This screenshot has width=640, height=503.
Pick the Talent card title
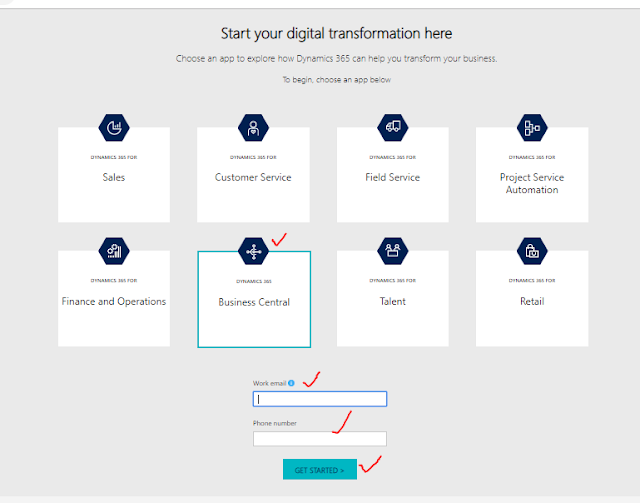(x=393, y=301)
